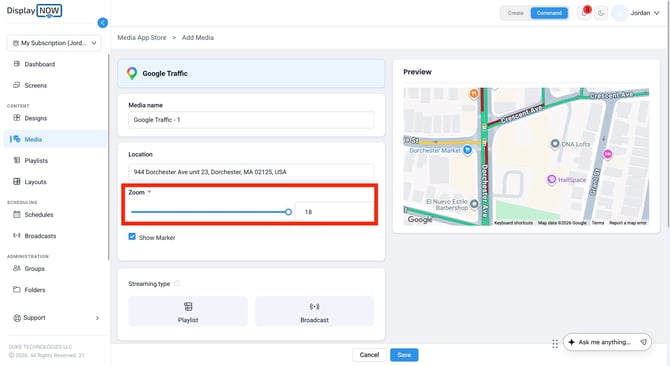
Task: Click the Cancel button
Action: click(x=369, y=354)
